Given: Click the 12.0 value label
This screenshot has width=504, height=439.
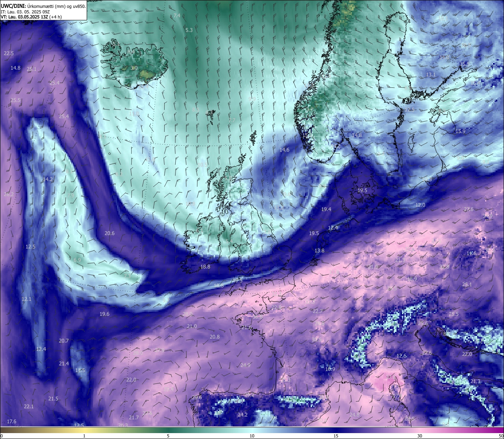Looking at the screenshot, I should [420, 205].
